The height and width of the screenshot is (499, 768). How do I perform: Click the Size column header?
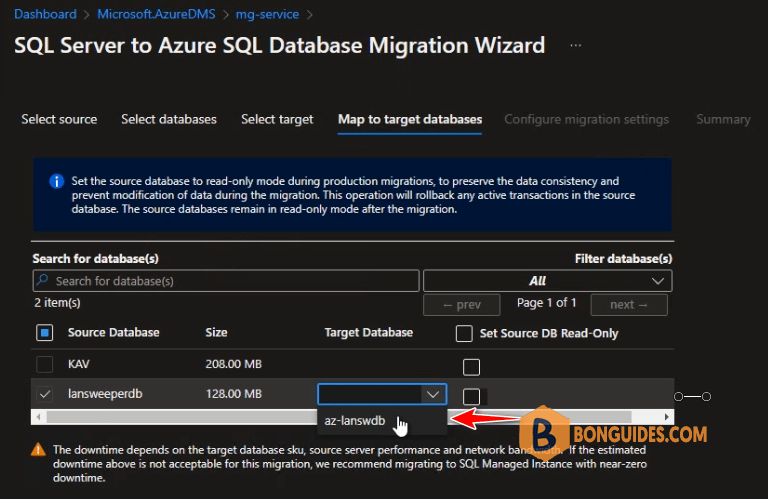tap(216, 333)
